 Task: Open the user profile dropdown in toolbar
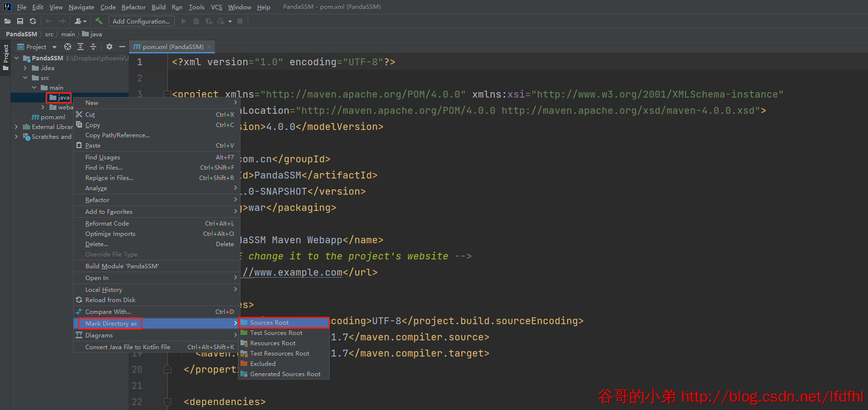click(x=80, y=21)
